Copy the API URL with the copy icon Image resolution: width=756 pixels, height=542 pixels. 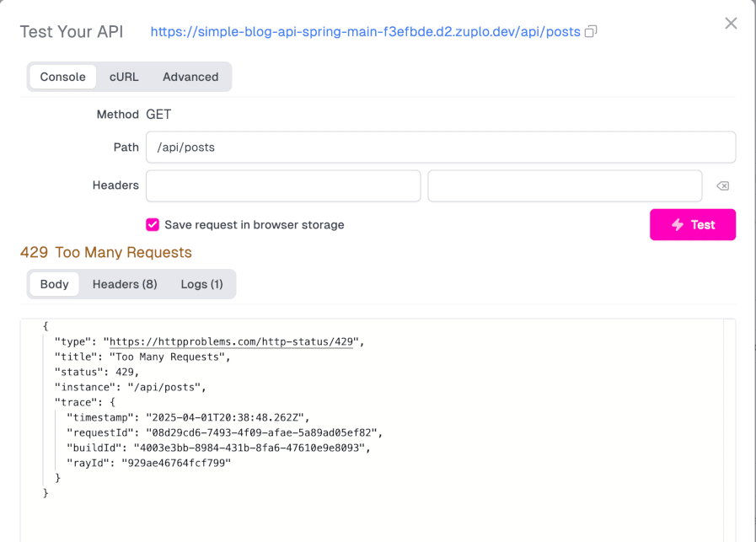pos(591,32)
